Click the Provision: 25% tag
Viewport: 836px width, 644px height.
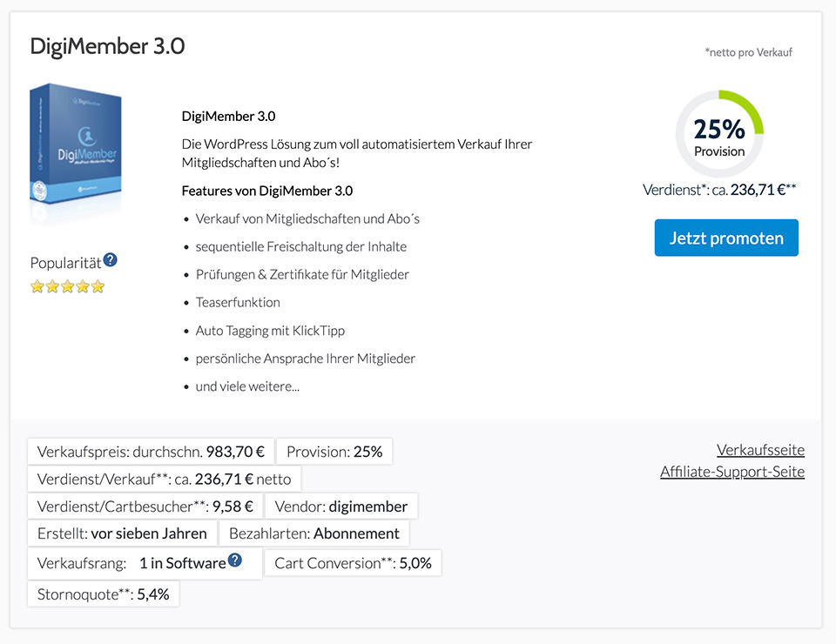pos(334,452)
